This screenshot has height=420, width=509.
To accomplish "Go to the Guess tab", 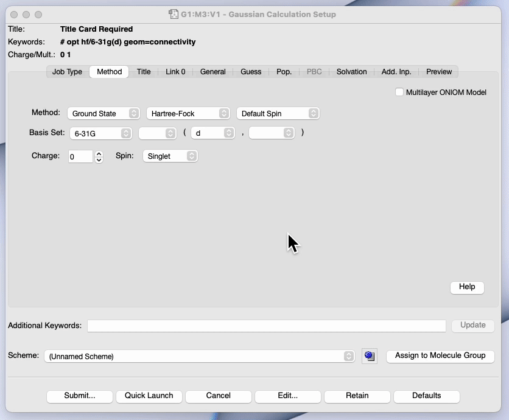I will coord(251,72).
